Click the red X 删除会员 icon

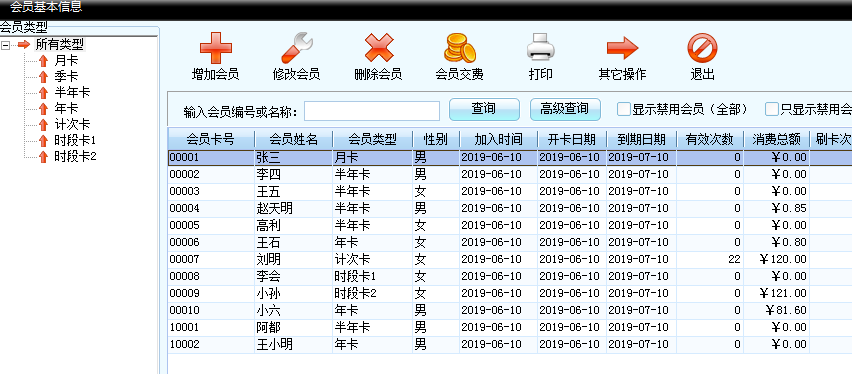click(378, 48)
